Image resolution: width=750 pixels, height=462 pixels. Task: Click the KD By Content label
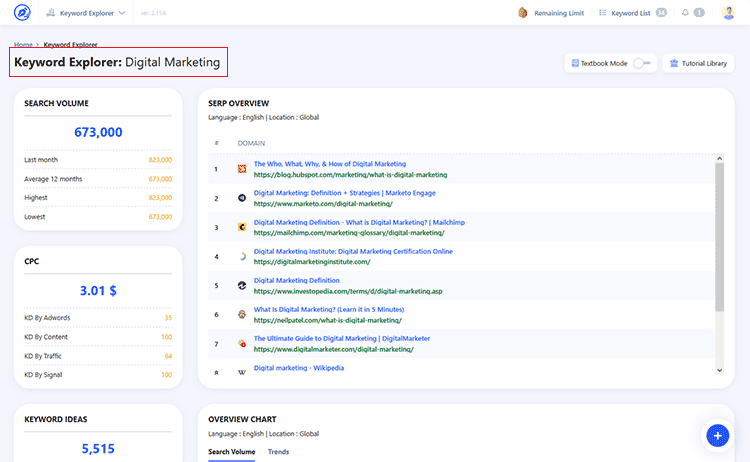tap(46, 337)
